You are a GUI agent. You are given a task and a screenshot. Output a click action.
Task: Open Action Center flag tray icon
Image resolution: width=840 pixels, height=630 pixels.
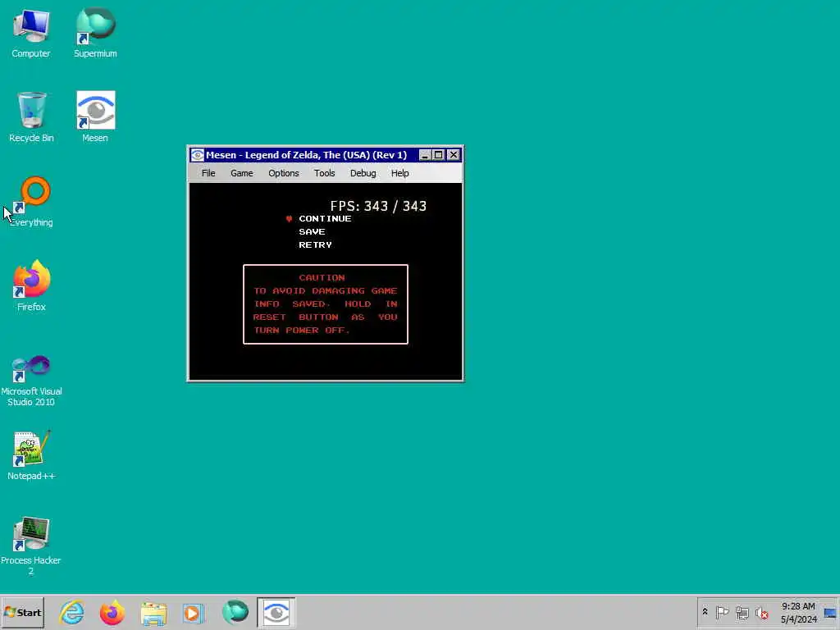coord(722,612)
